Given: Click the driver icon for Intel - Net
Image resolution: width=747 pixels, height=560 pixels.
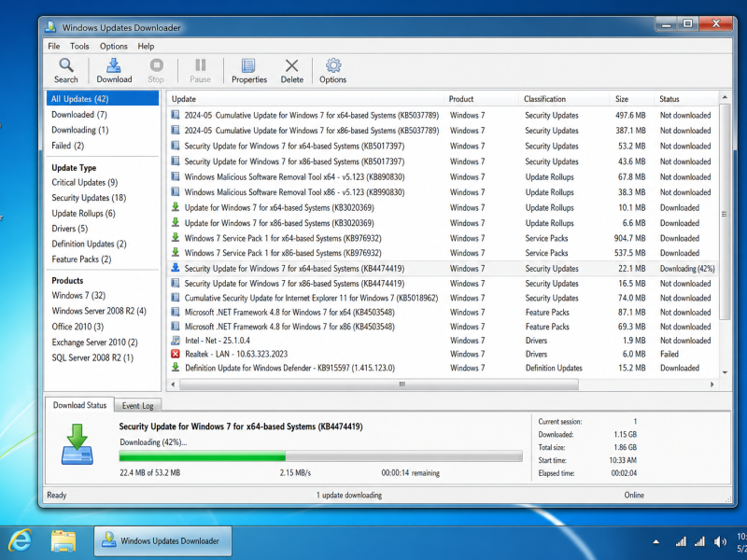Looking at the screenshot, I should (x=176, y=341).
